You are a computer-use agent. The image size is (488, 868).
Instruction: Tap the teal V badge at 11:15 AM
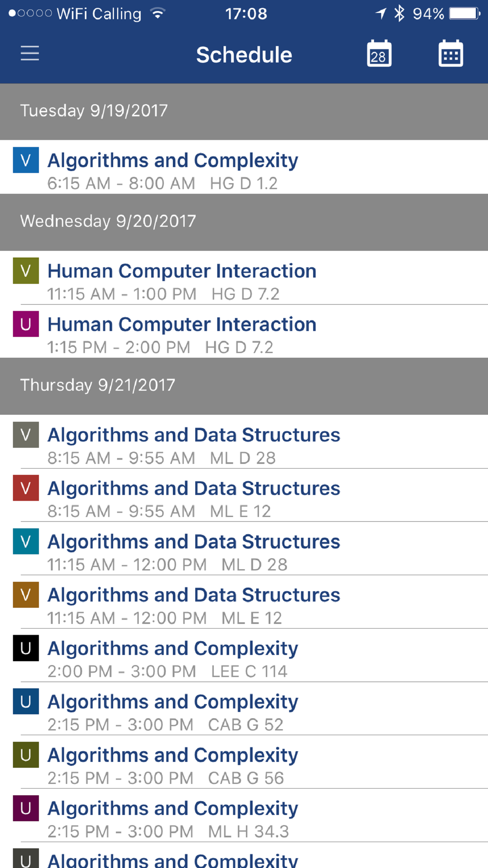pos(26,541)
